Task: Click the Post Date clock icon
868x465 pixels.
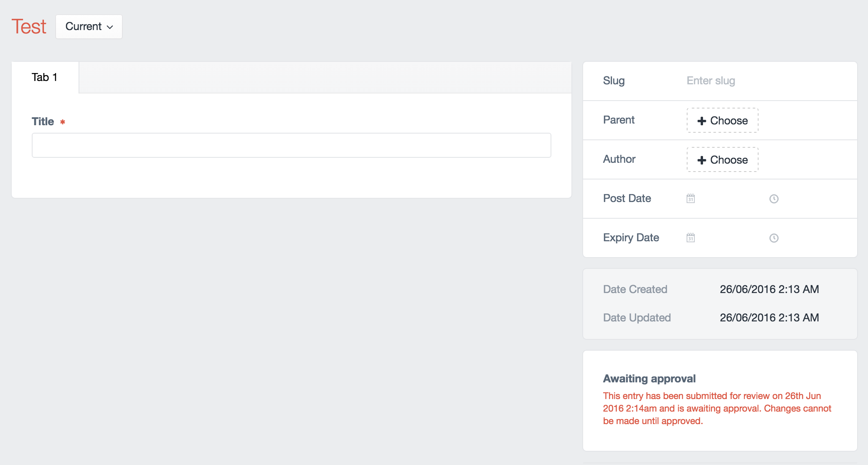Action: (x=774, y=199)
